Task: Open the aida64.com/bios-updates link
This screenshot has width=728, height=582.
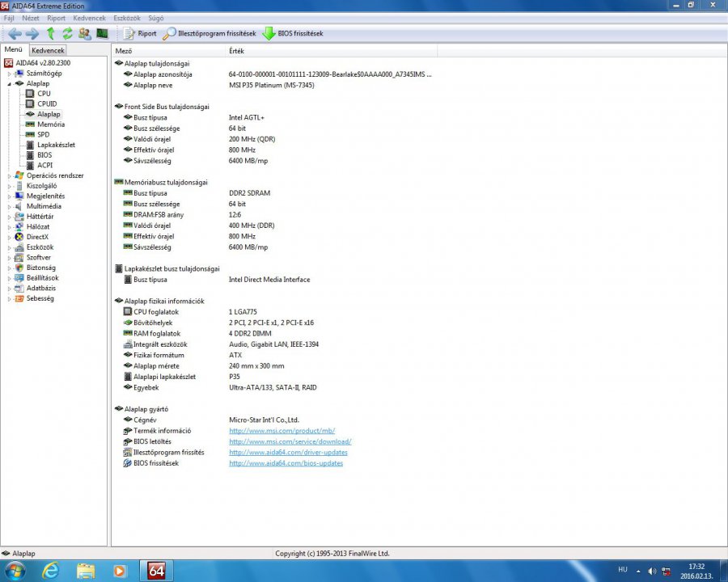Action: [286, 463]
